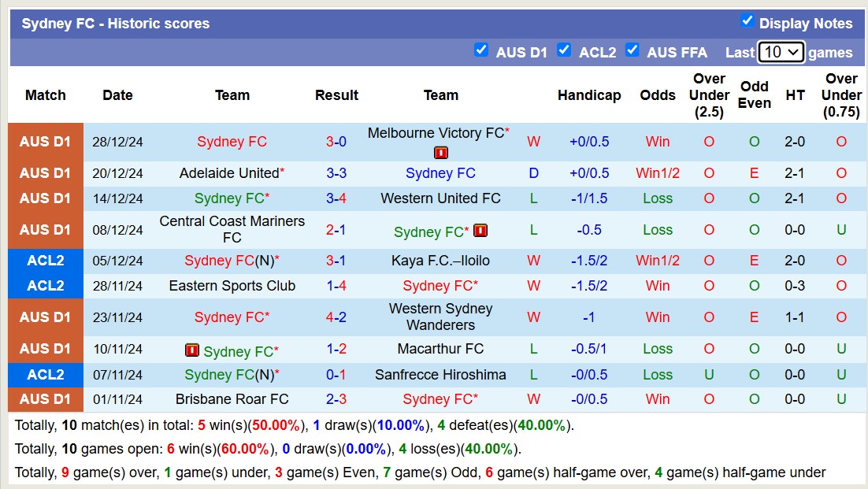Open the Last games count dropdown
Viewport: 868px width, 489px height.
tap(781, 51)
